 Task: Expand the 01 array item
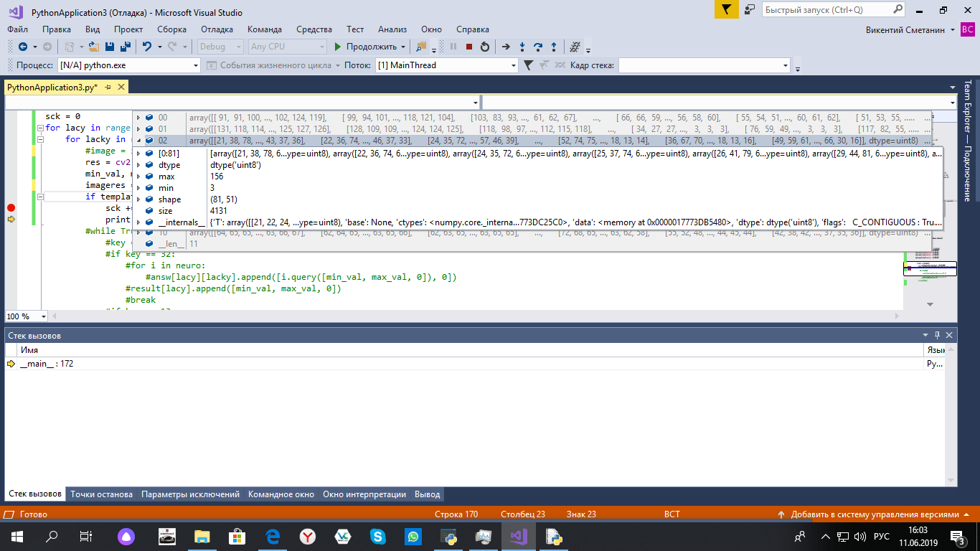(x=138, y=128)
